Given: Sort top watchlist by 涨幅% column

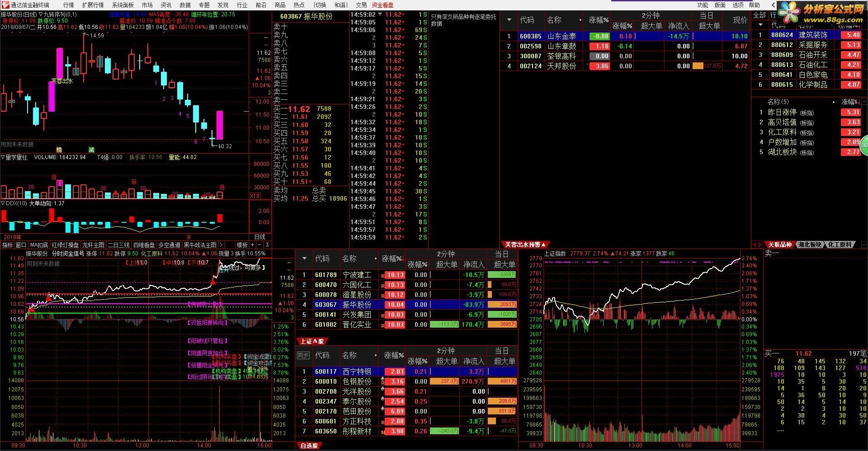Looking at the screenshot, I should [599, 20].
